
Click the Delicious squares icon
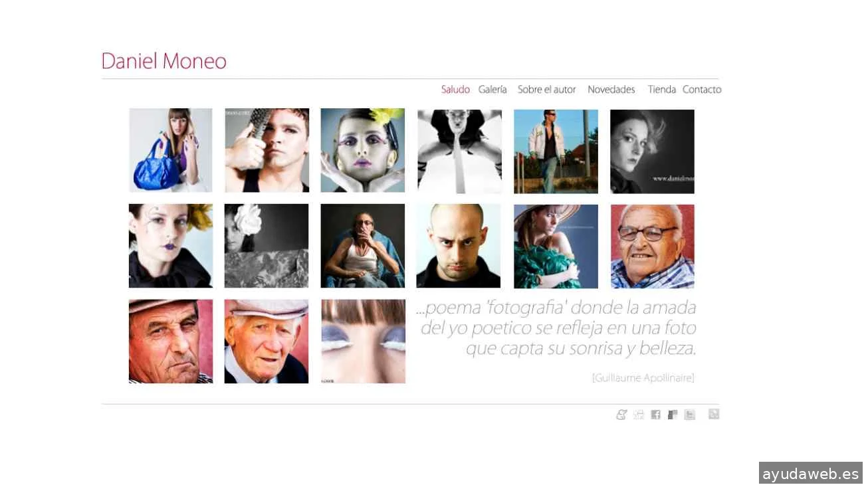[673, 415]
